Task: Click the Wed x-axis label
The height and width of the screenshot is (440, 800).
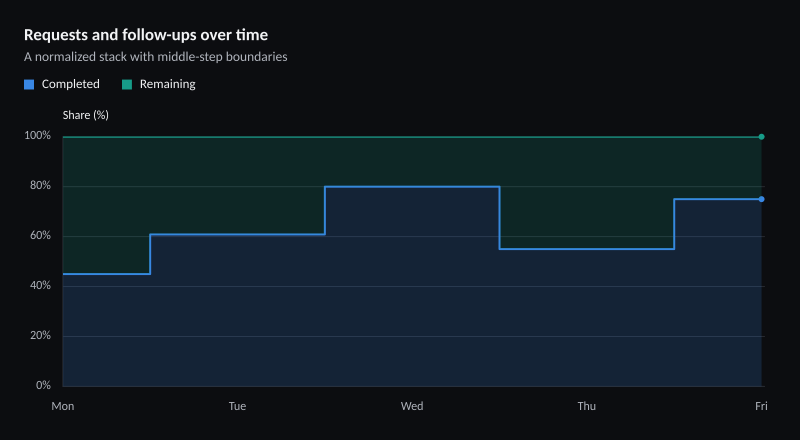Action: pyautogui.click(x=412, y=406)
